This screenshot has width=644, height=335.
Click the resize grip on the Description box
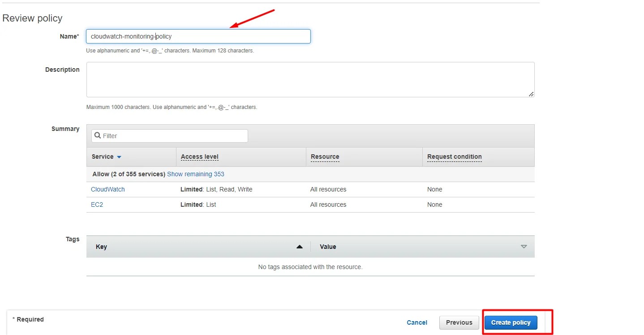[532, 94]
